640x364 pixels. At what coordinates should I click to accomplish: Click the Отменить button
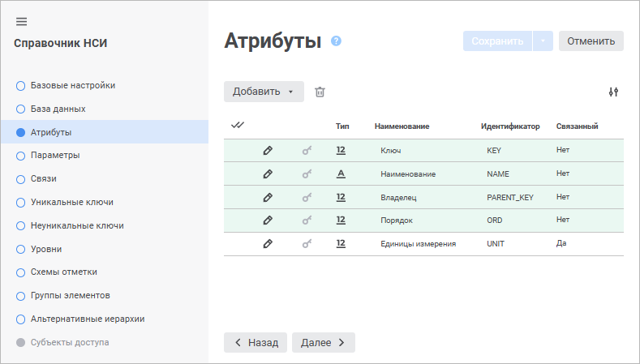pyautogui.click(x=591, y=41)
